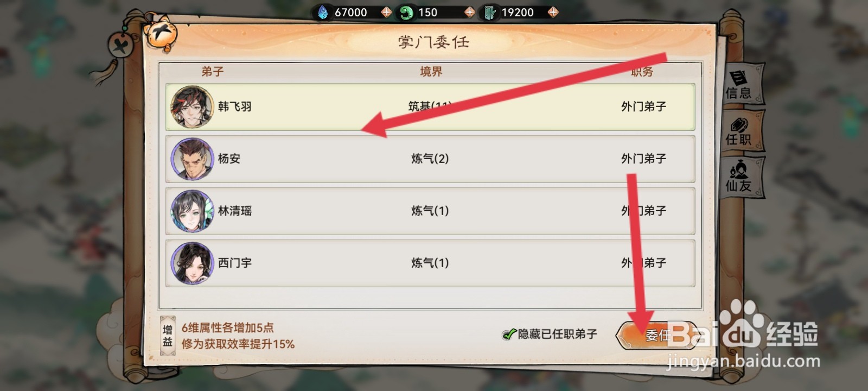
Task: Click the orange 委任 button
Action: pyautogui.click(x=656, y=335)
